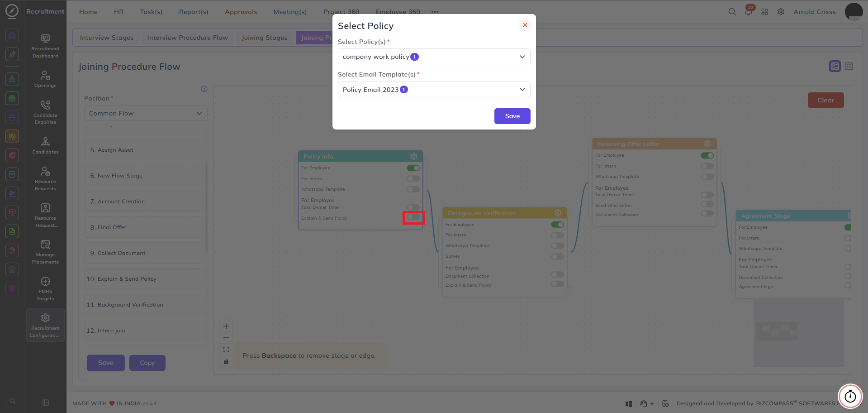Switch to Interview Stages tab
The height and width of the screenshot is (413, 868).
coord(107,38)
